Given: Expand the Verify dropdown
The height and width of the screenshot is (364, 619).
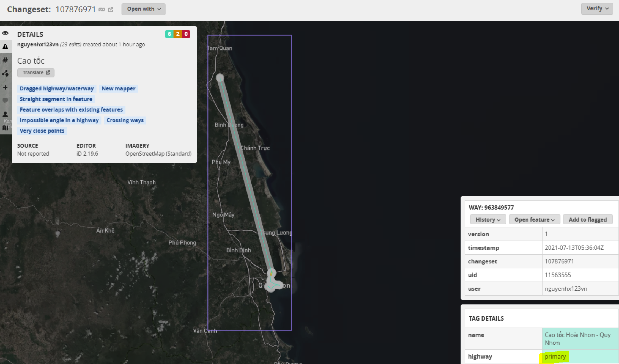Looking at the screenshot, I should [x=597, y=9].
